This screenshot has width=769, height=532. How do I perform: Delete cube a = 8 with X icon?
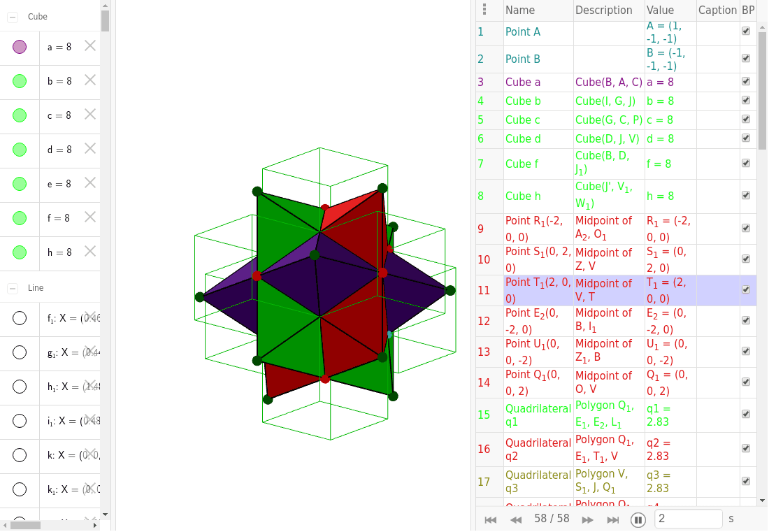(x=90, y=45)
